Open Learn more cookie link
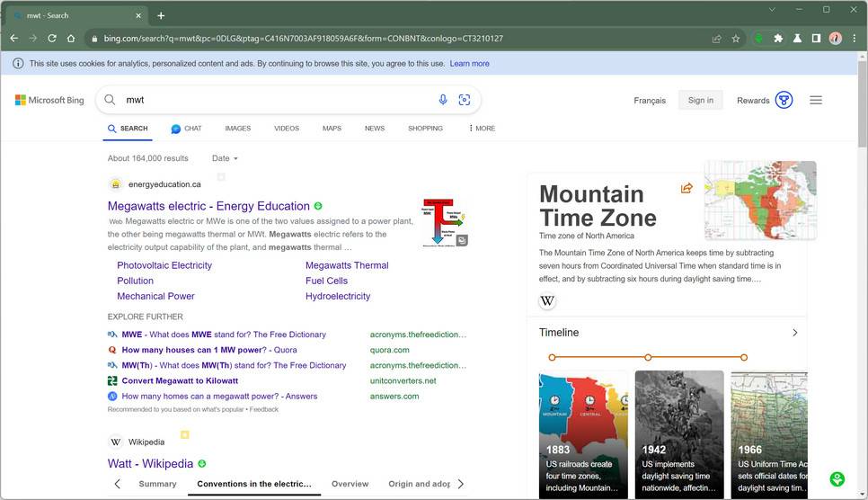 (469, 63)
